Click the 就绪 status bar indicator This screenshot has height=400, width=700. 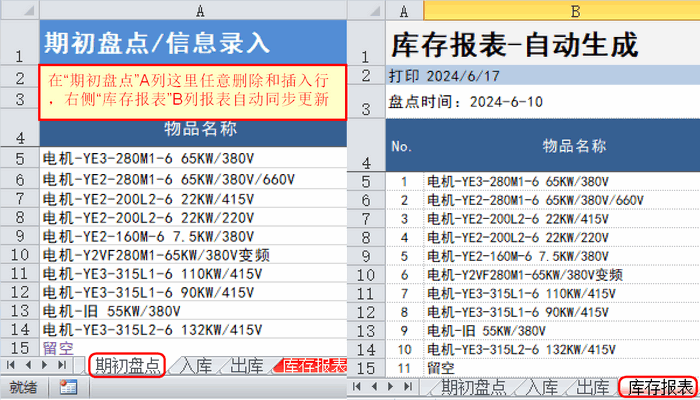point(23,387)
